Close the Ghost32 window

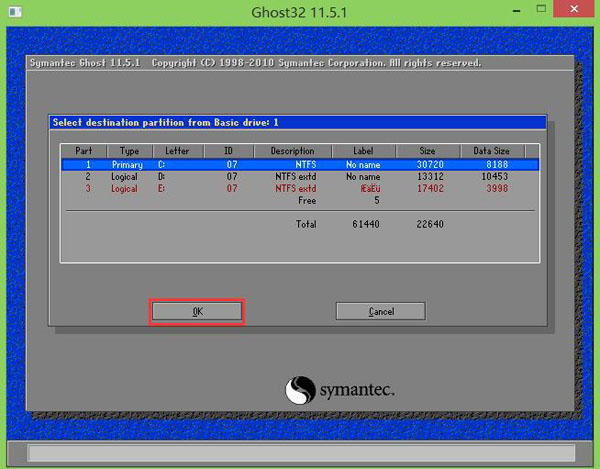[574, 9]
